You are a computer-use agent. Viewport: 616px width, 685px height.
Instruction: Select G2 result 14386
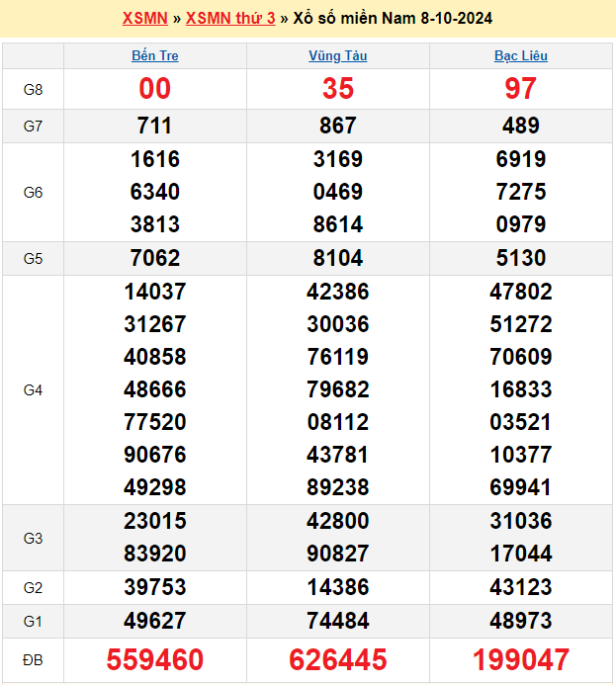point(338,587)
